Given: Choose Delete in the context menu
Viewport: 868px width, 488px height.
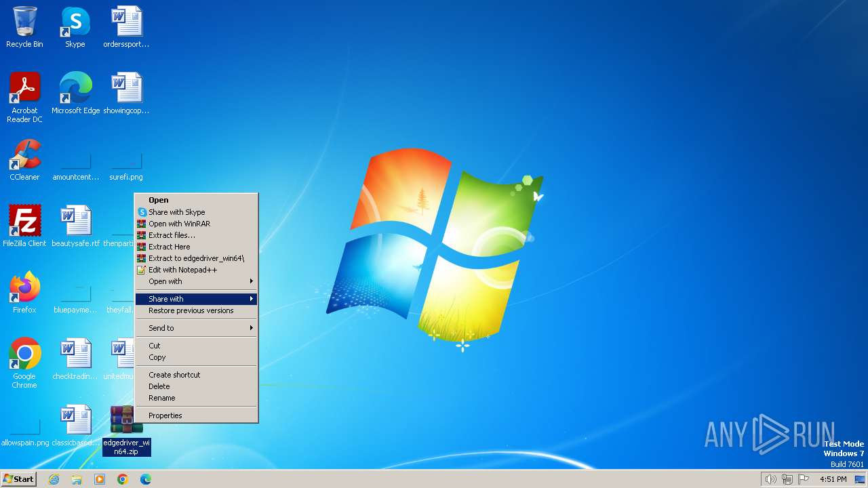Looking at the screenshot, I should [x=197, y=386].
